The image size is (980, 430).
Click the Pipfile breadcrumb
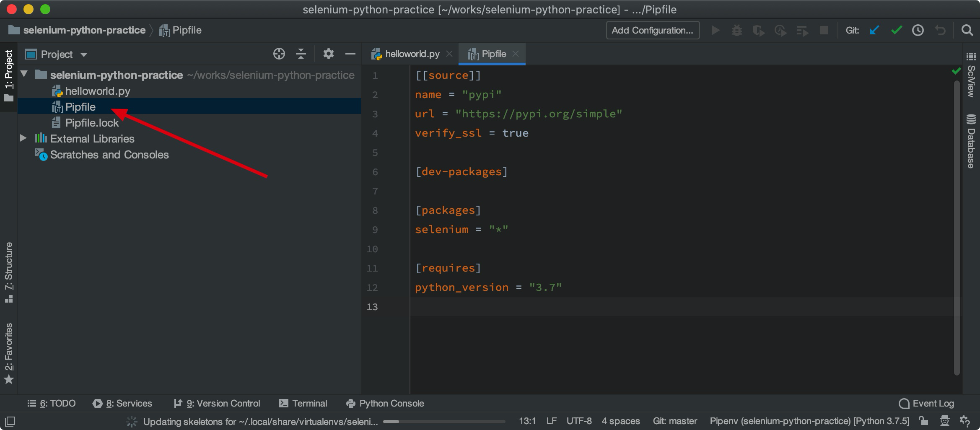(181, 30)
